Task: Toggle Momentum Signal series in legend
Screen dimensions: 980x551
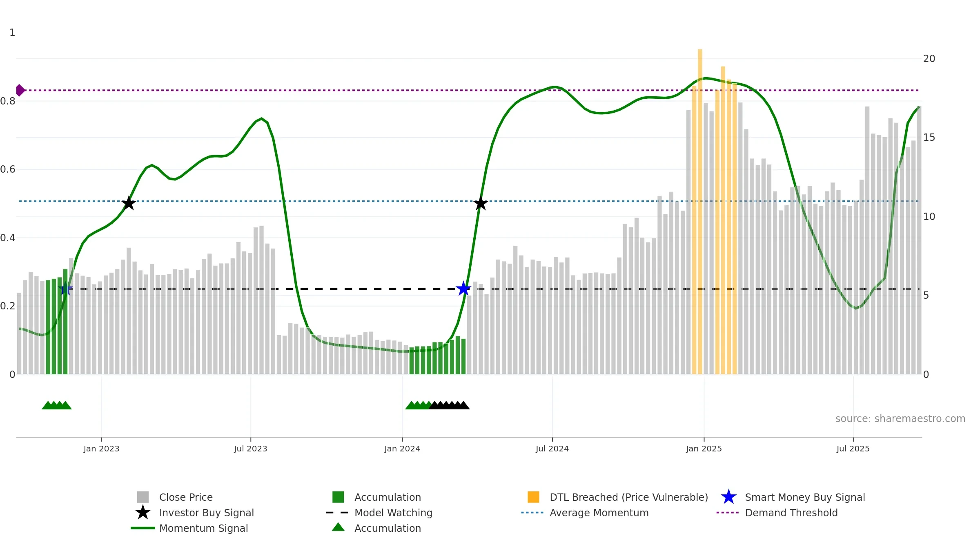Action: click(203, 528)
